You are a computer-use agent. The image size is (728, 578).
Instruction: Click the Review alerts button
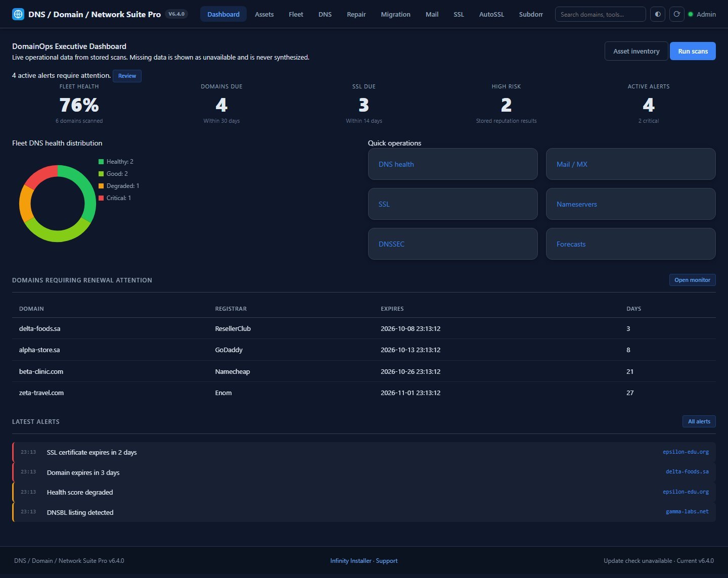tap(127, 76)
